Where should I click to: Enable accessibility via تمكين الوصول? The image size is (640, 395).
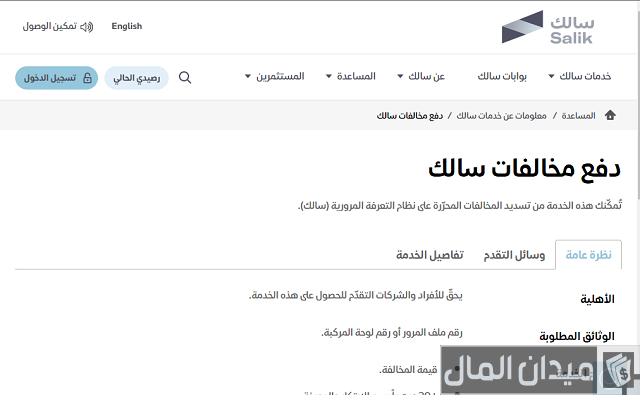(58, 27)
